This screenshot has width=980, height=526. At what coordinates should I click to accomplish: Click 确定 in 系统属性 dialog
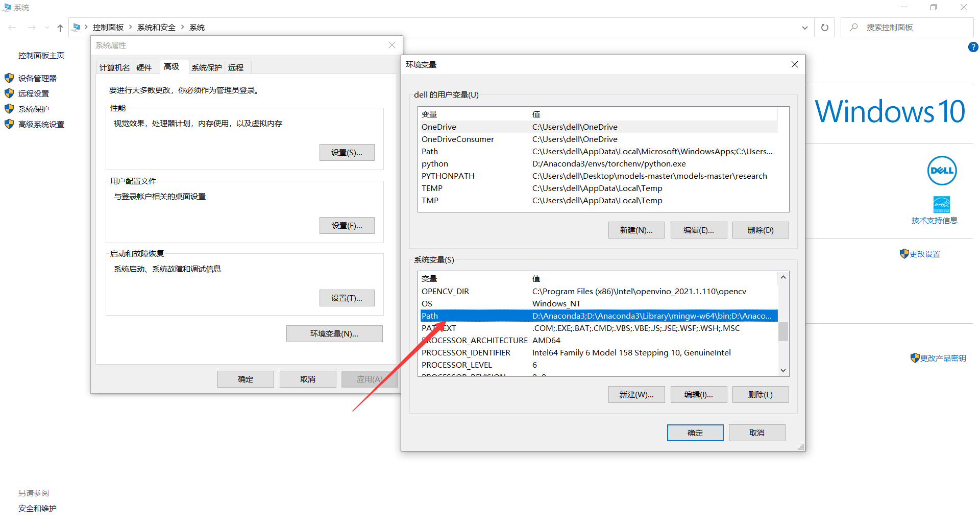pos(246,379)
